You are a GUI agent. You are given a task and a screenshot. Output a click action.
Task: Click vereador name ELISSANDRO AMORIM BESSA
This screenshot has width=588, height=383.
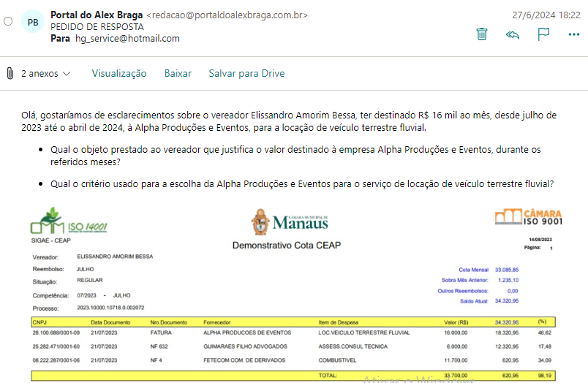(x=115, y=257)
